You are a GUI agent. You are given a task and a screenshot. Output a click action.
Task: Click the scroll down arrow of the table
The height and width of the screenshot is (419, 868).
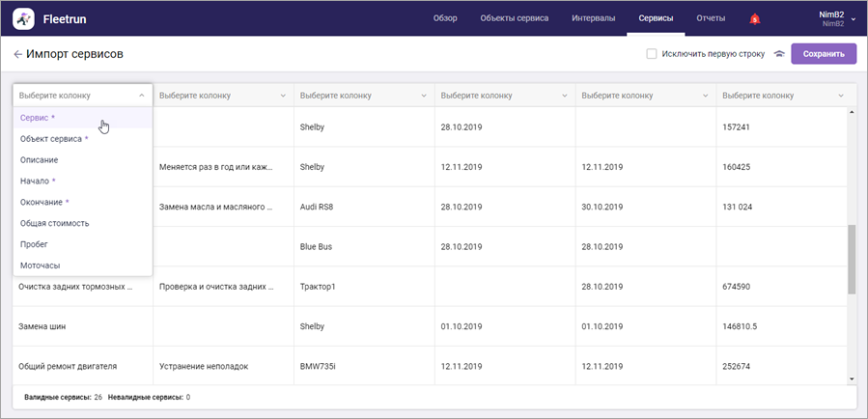click(851, 379)
